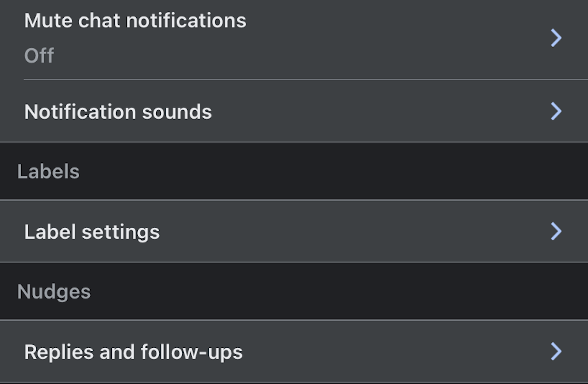588x384 pixels.
Task: Tap the Notification sounds label text
Action: point(118,112)
